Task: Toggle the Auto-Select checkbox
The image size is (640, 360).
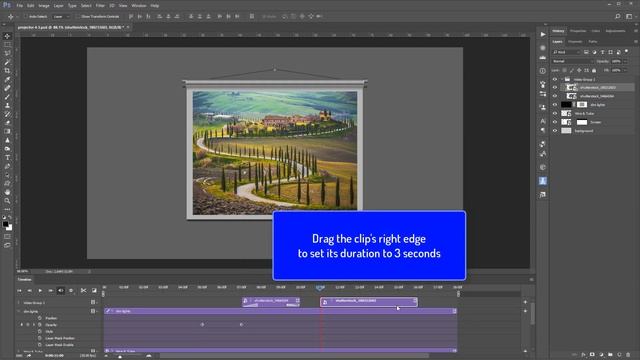Action: (x=25, y=16)
